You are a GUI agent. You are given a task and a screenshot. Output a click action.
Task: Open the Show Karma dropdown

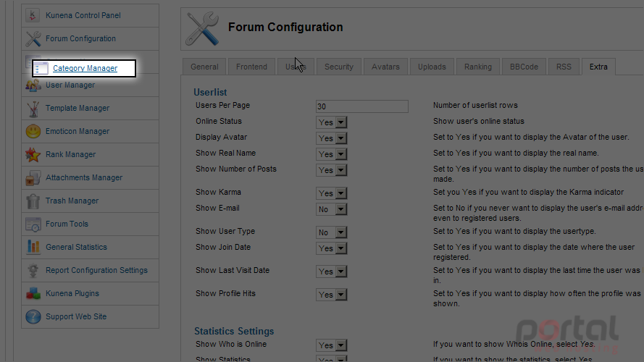pos(332,193)
